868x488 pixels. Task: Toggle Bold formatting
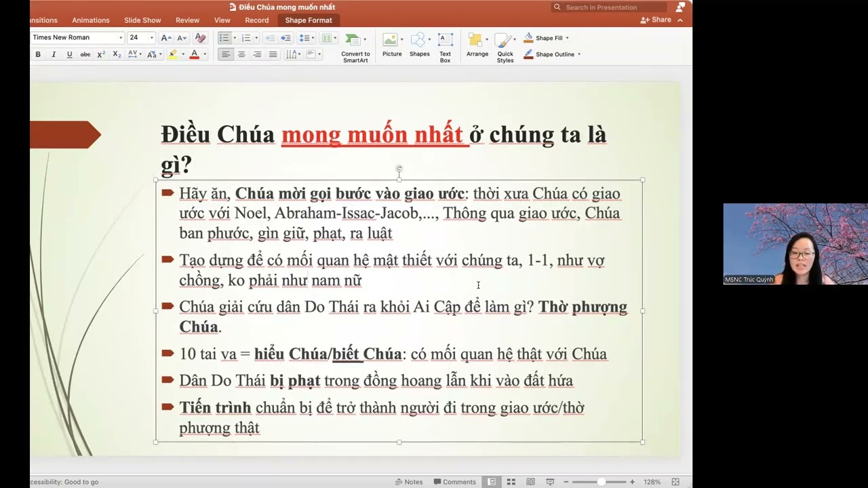click(38, 54)
